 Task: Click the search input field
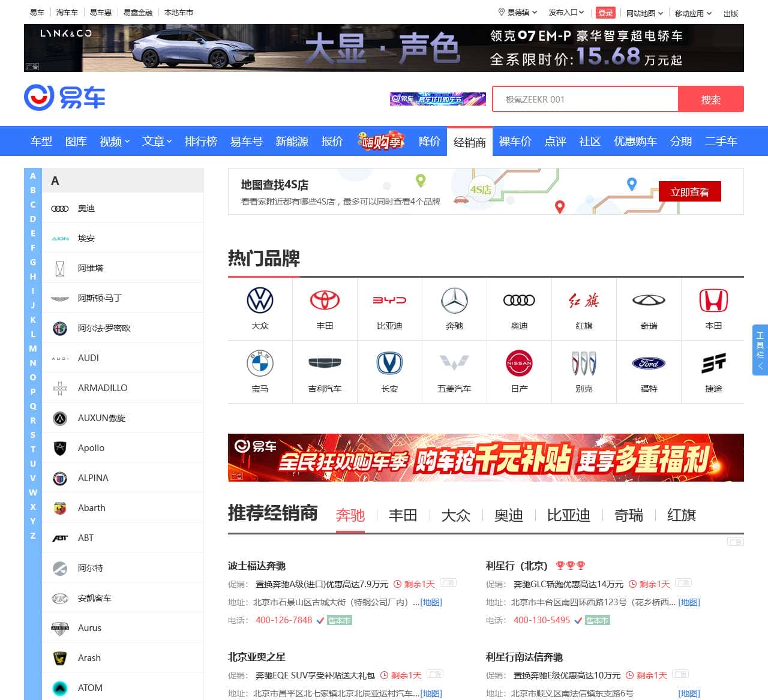click(x=585, y=99)
